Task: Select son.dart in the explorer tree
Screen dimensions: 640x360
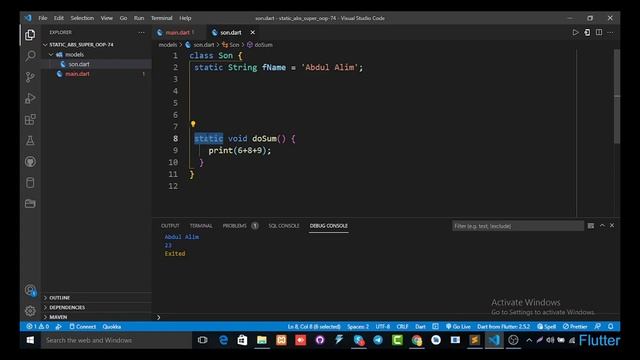Action: pyautogui.click(x=79, y=64)
